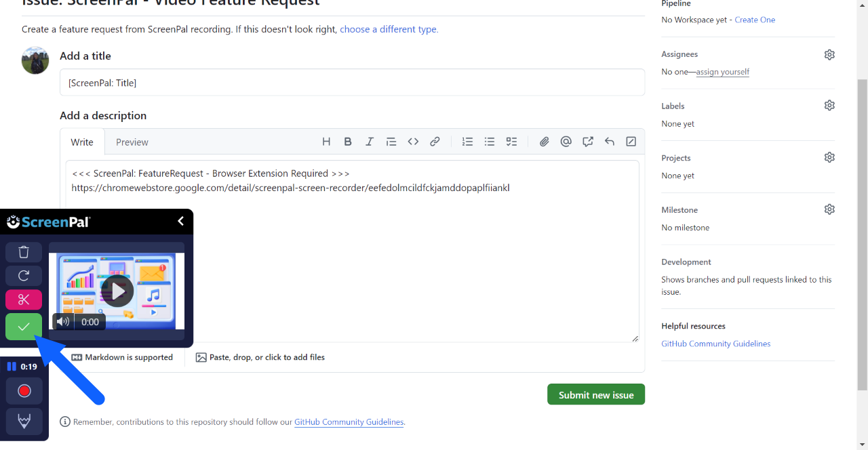Insert code formatting
868x450 pixels.
(413, 142)
